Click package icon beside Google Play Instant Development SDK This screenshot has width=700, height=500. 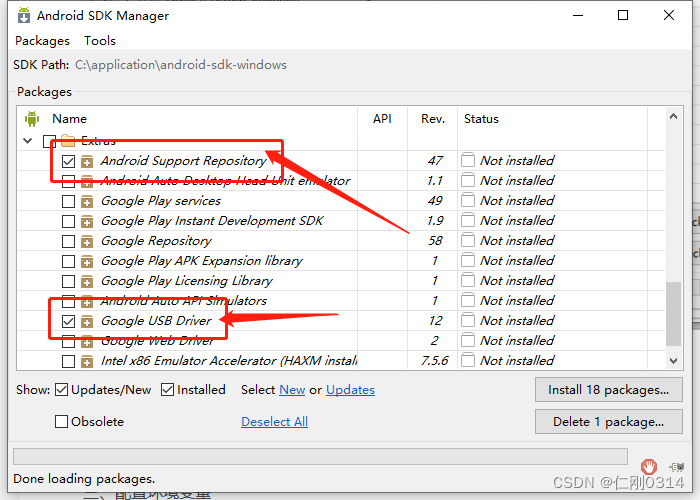(87, 221)
